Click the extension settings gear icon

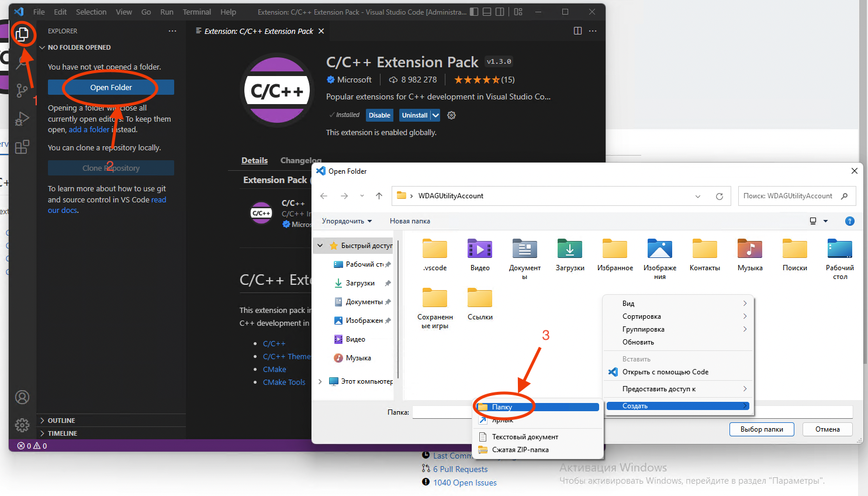pos(451,115)
